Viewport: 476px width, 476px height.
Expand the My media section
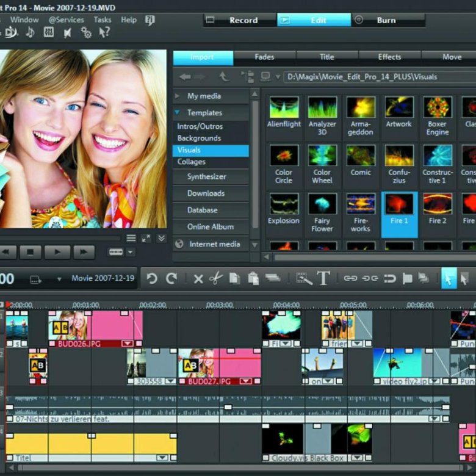[x=204, y=96]
